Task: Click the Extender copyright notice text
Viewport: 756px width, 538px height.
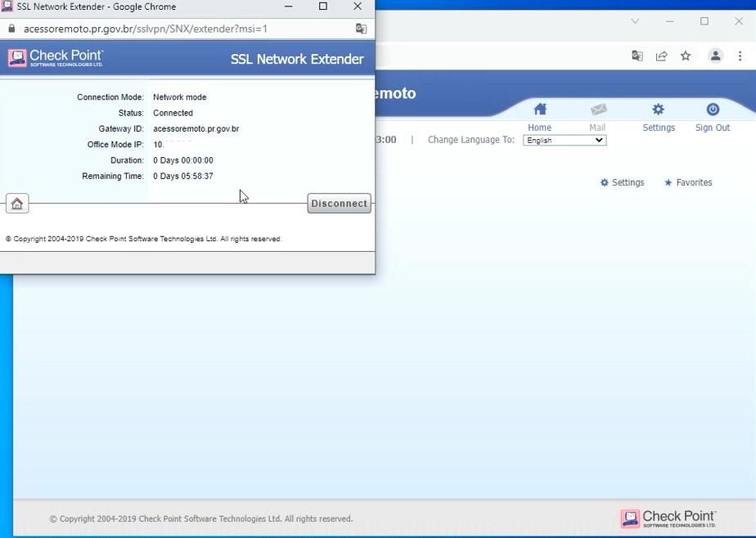Action: (144, 239)
